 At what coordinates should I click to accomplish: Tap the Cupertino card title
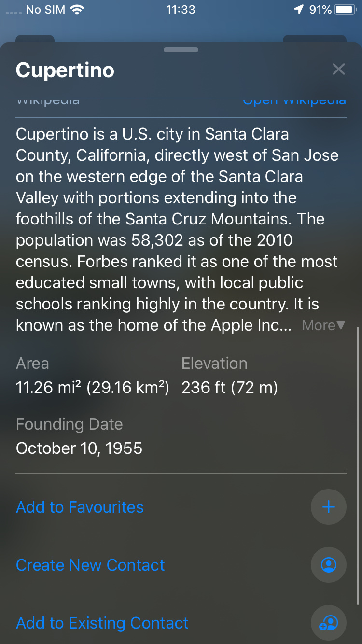point(65,70)
